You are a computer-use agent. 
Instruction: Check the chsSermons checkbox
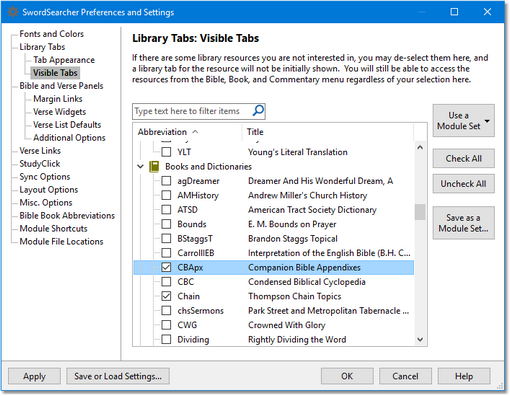tap(166, 310)
